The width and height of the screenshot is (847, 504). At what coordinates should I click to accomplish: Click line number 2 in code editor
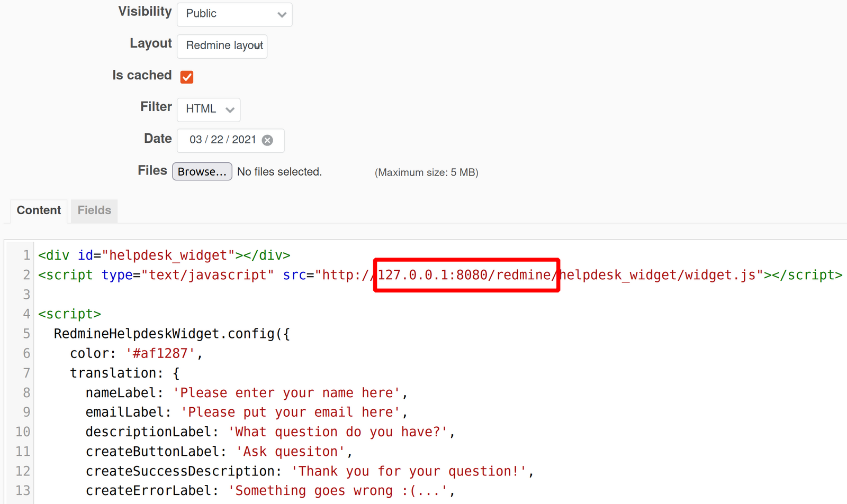coord(26,274)
